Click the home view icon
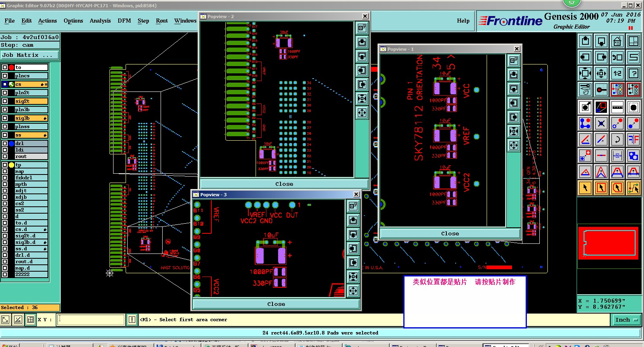The width and height of the screenshot is (644, 347). click(x=617, y=41)
